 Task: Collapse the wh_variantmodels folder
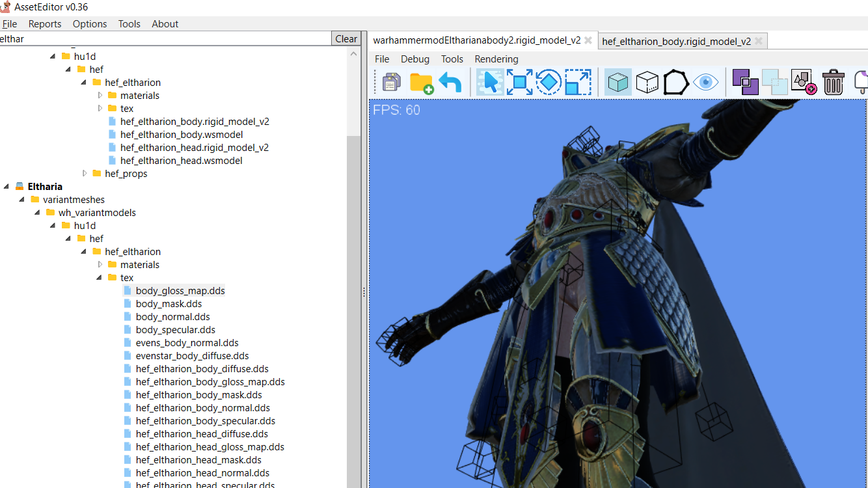coord(38,212)
